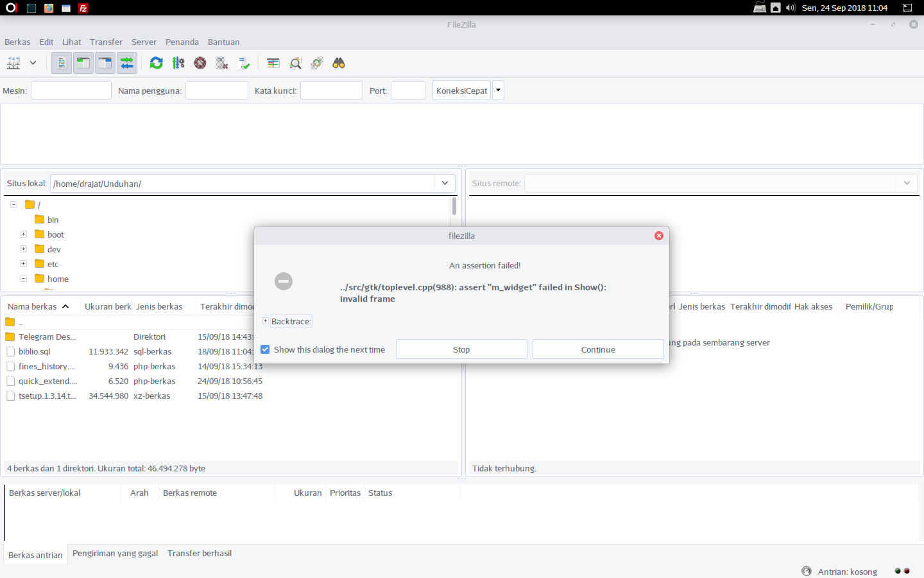Open the Bantuan menu

coord(224,42)
